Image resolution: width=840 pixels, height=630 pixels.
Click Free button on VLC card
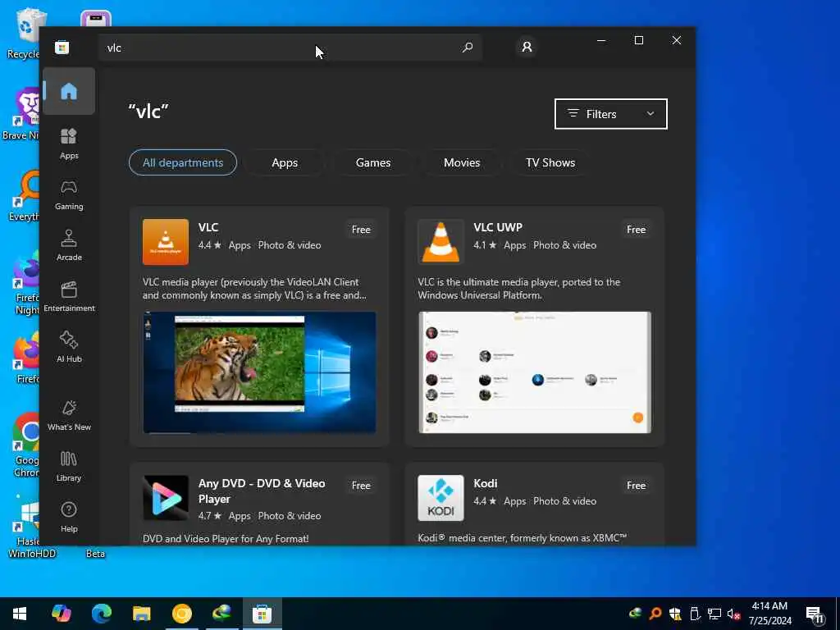[361, 230]
